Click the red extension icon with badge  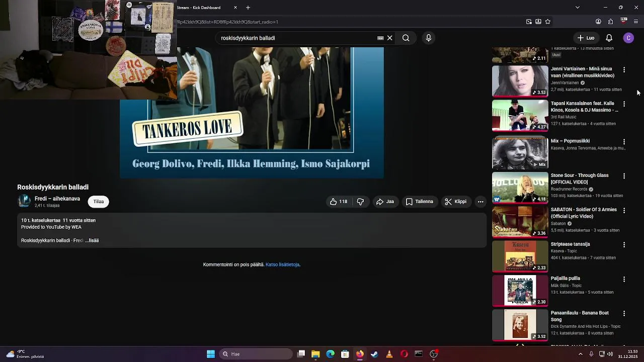coord(623,21)
